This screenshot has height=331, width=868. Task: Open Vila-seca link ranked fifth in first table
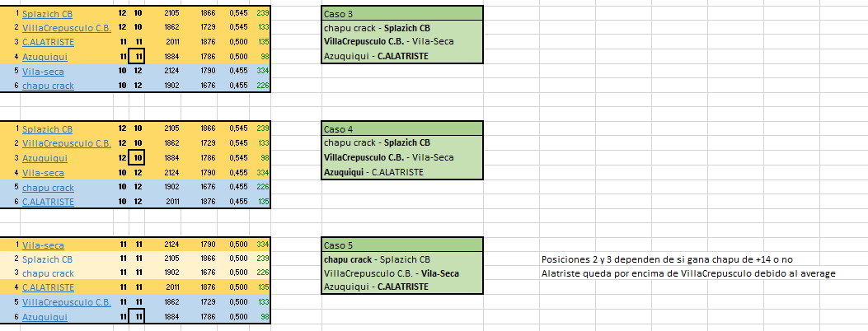point(43,72)
